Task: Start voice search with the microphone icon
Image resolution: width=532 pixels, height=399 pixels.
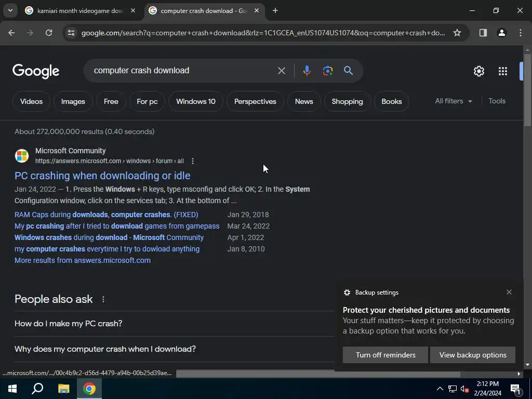Action: click(x=307, y=71)
